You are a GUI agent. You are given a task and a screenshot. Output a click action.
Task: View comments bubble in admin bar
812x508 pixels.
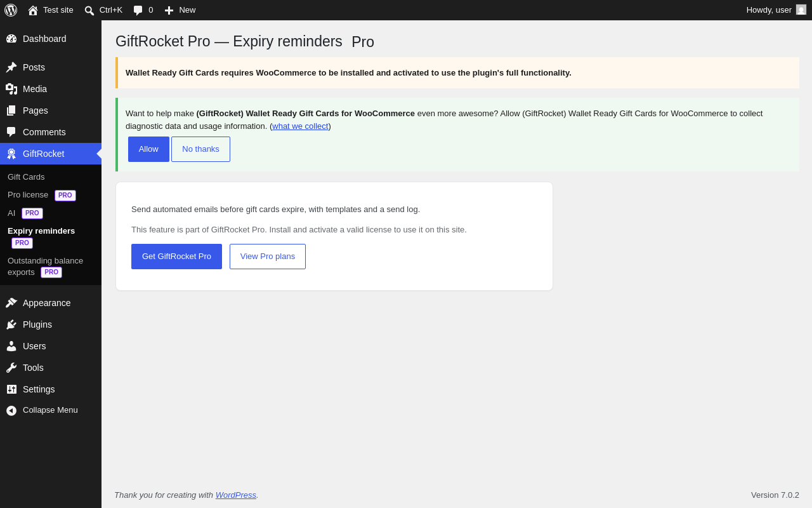(x=138, y=10)
